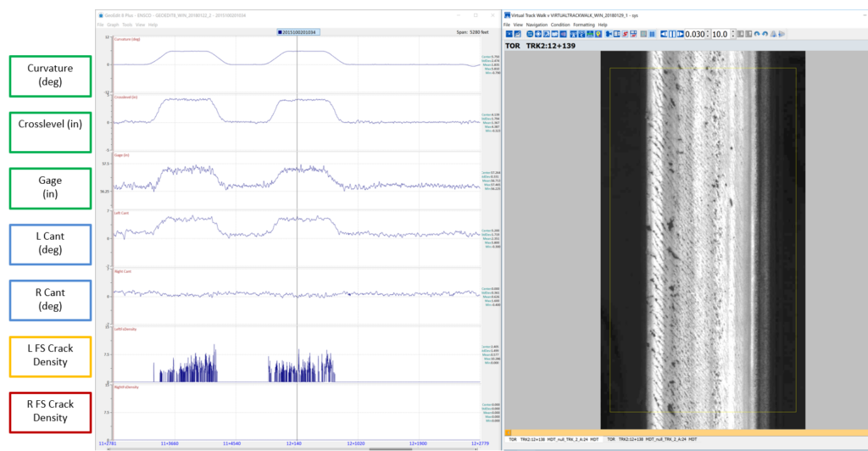Viewport: 868px width, 451px height.
Task: Decrease the 0.030 value with down arrow
Action: (708, 36)
